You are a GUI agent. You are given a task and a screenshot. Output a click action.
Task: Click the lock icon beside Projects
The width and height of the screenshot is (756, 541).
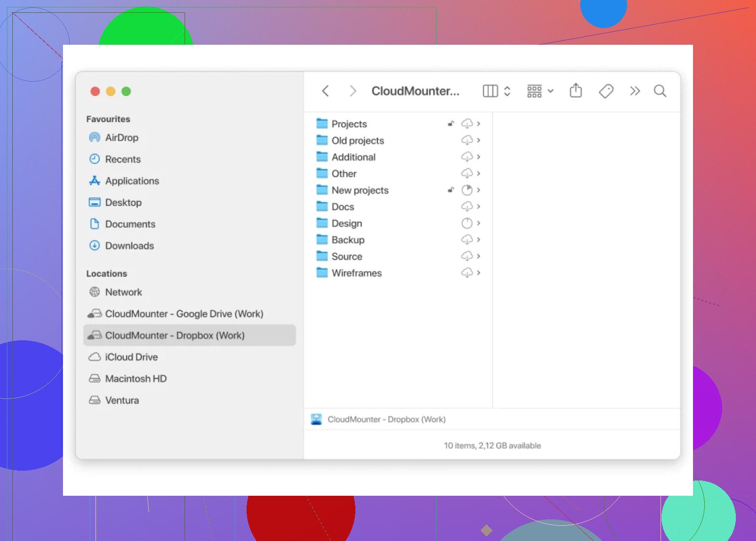[x=450, y=123]
